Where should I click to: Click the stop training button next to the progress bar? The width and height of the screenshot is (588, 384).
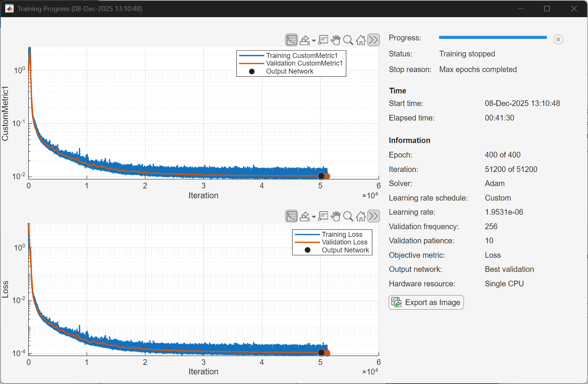[558, 39]
